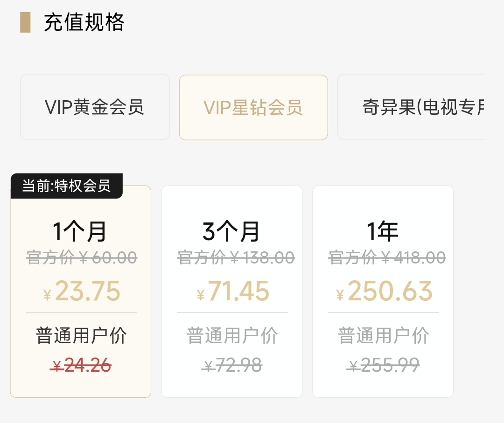Image resolution: width=504 pixels, height=423 pixels.
Task: Open the 奇异果(电视专用) membership tab
Action: (x=411, y=107)
